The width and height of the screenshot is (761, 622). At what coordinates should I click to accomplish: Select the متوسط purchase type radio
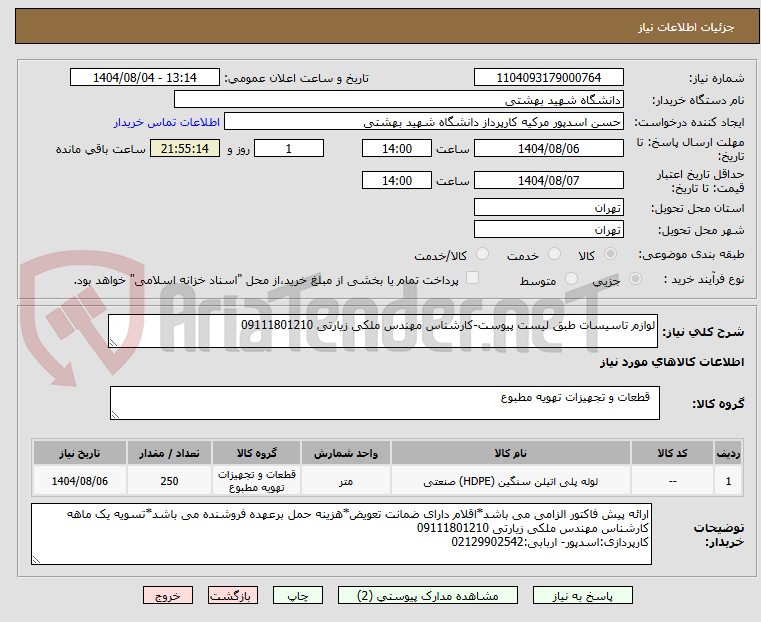tap(572, 278)
